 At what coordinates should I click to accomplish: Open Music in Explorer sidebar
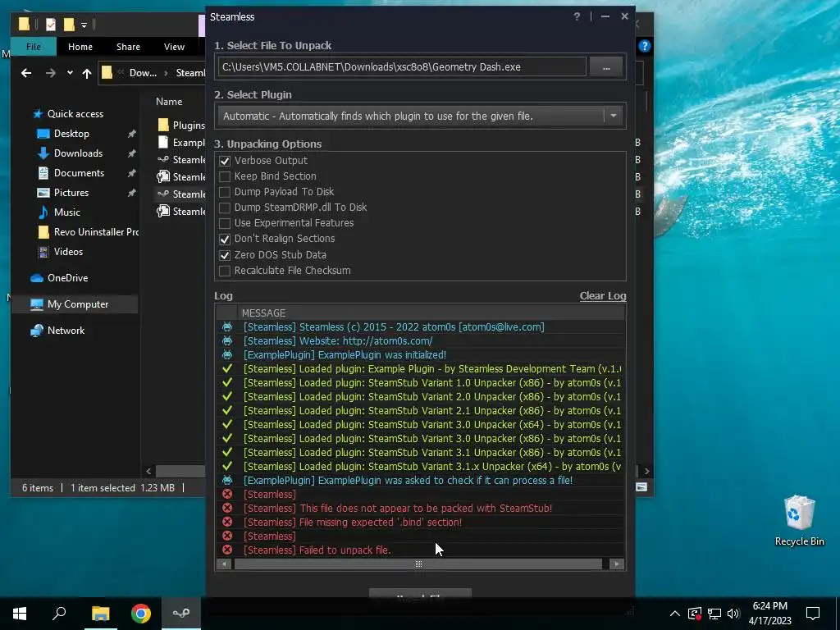67,212
